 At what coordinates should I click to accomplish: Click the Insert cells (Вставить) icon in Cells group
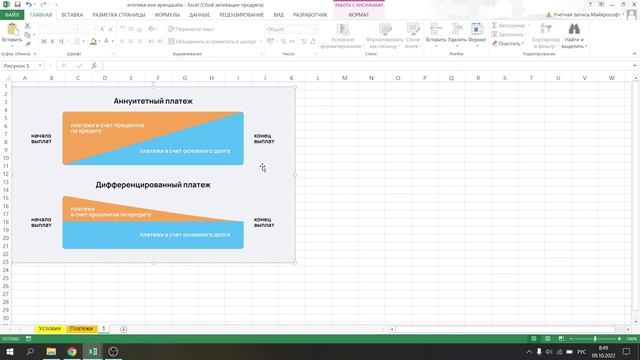pyautogui.click(x=436, y=29)
